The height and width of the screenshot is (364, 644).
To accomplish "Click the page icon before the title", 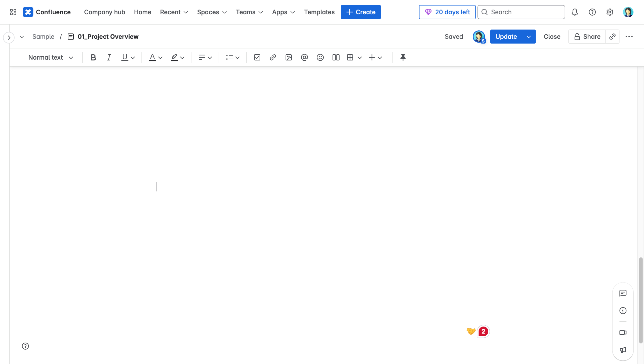I will click(x=71, y=37).
